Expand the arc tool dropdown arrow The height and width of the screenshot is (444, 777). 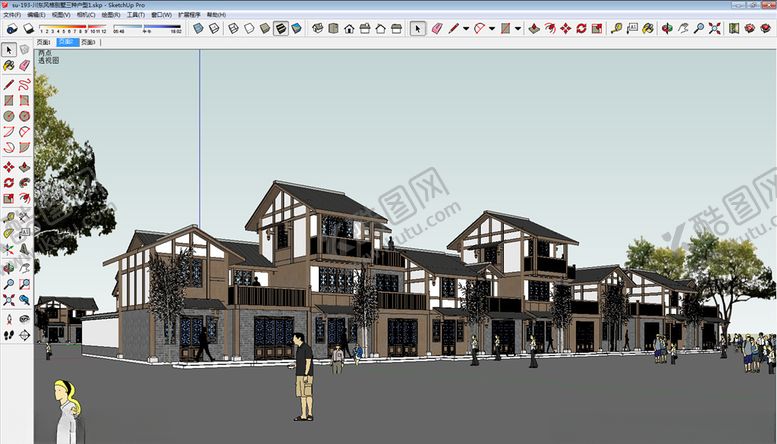pyautogui.click(x=491, y=29)
